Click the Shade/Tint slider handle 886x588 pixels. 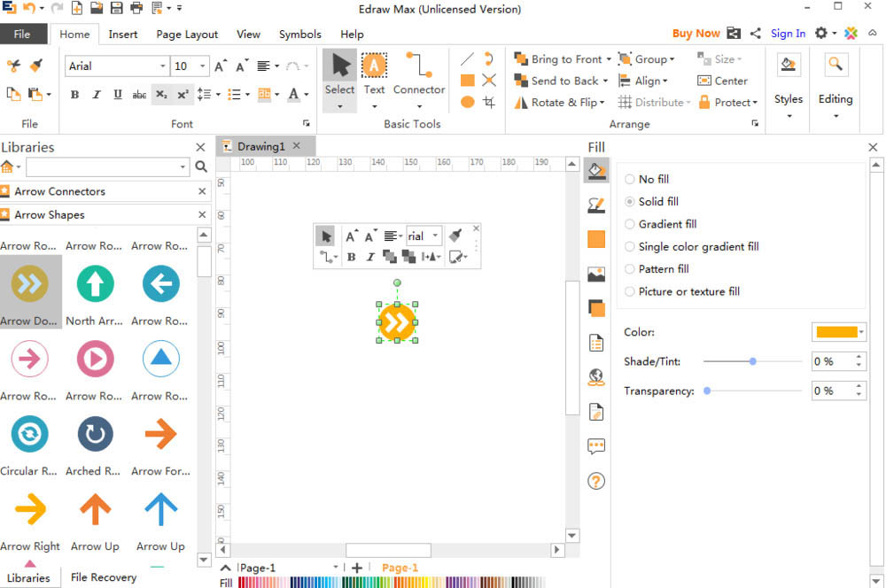pos(753,361)
